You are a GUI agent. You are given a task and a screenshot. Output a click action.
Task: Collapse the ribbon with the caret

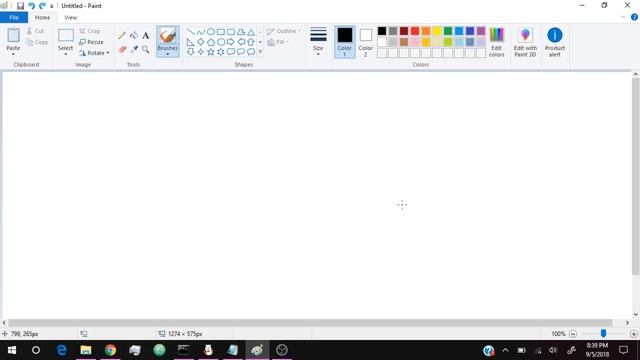(623, 17)
